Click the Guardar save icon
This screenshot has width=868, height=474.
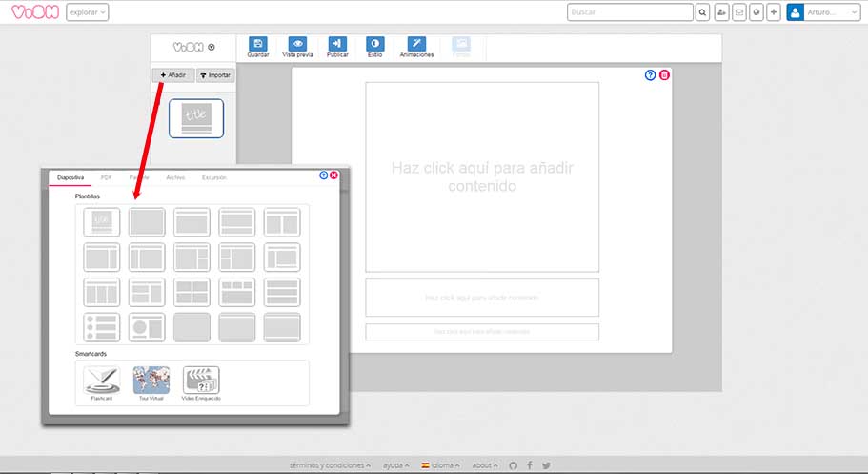pos(258,44)
